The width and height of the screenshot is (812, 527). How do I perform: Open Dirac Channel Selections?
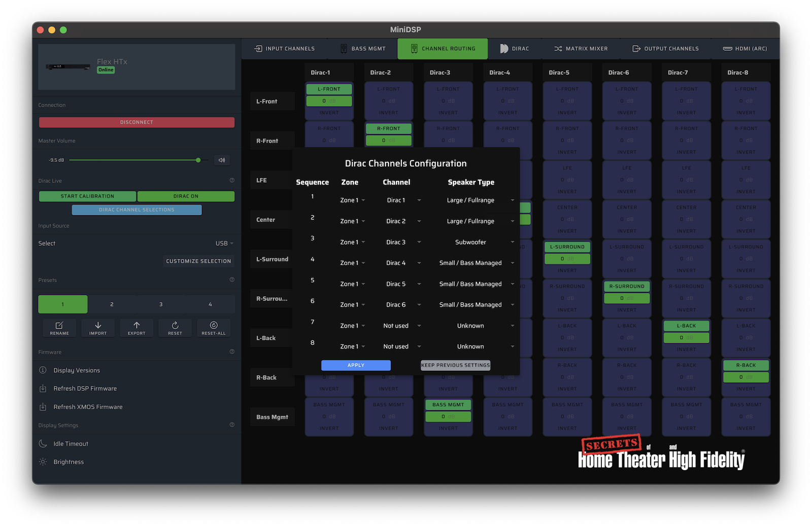click(x=137, y=210)
